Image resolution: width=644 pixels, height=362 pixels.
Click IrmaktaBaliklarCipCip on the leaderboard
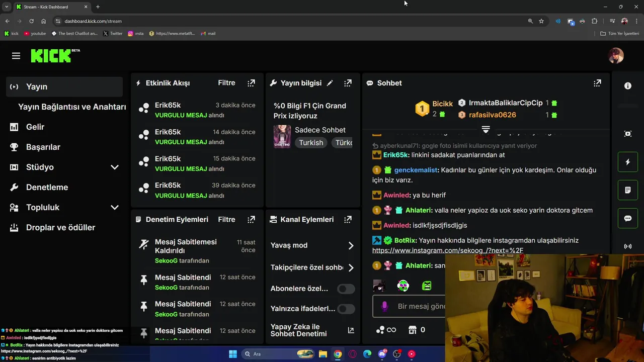pos(506,103)
